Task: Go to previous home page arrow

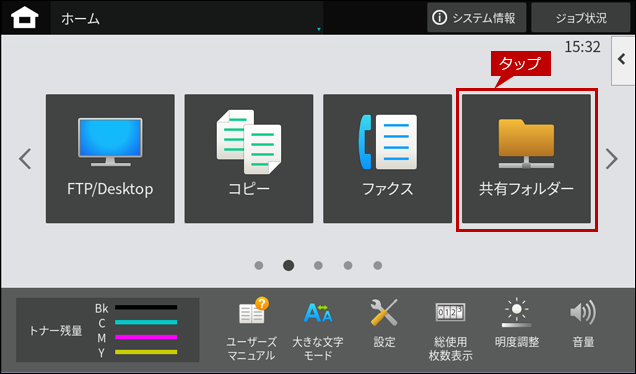Action: click(x=25, y=159)
